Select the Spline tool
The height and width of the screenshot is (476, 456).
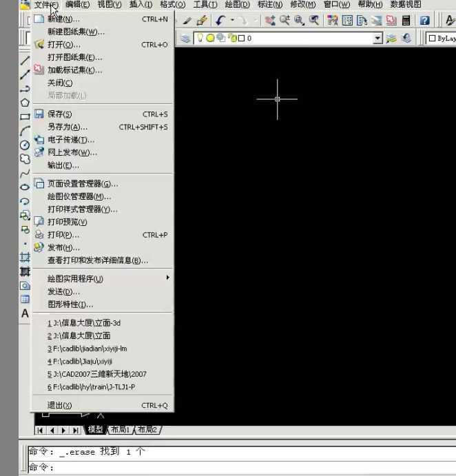click(x=25, y=174)
